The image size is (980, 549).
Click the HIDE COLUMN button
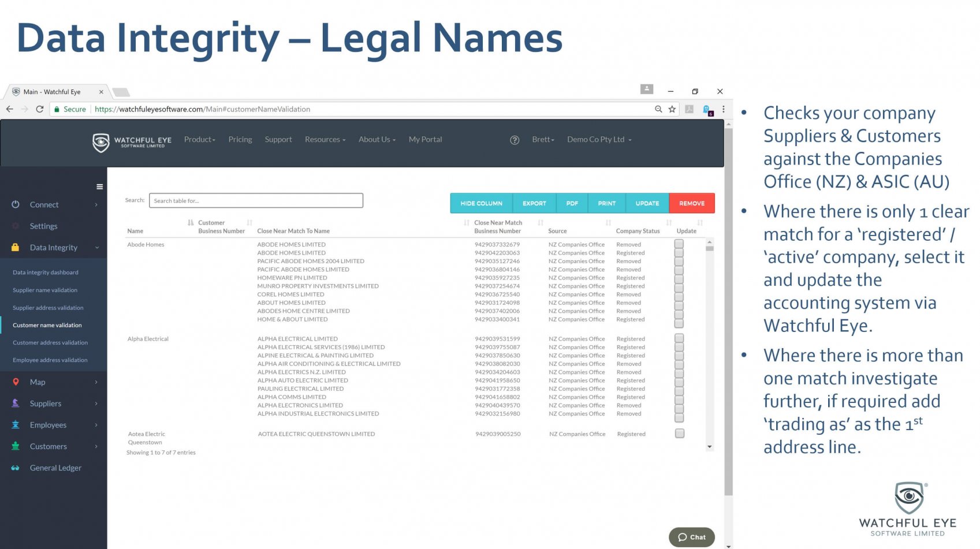pos(482,203)
